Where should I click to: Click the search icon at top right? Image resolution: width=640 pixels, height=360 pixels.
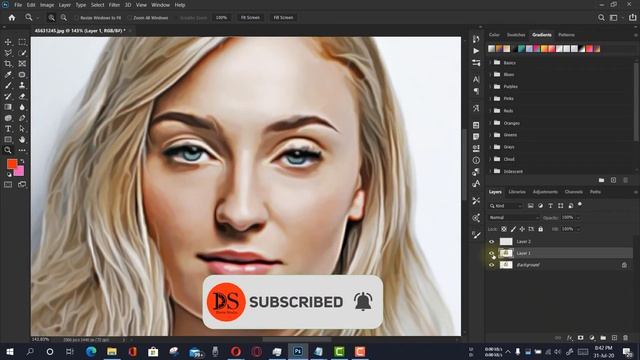coord(601,18)
